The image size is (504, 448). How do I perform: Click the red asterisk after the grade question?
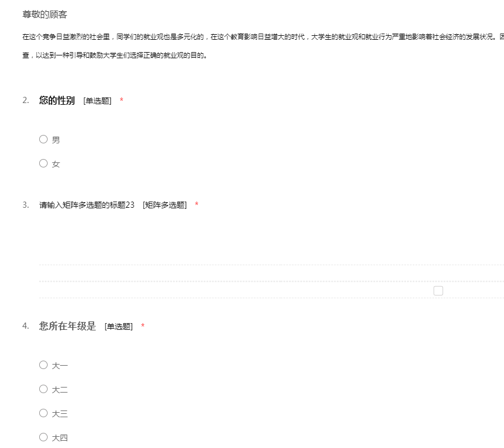pyautogui.click(x=143, y=326)
